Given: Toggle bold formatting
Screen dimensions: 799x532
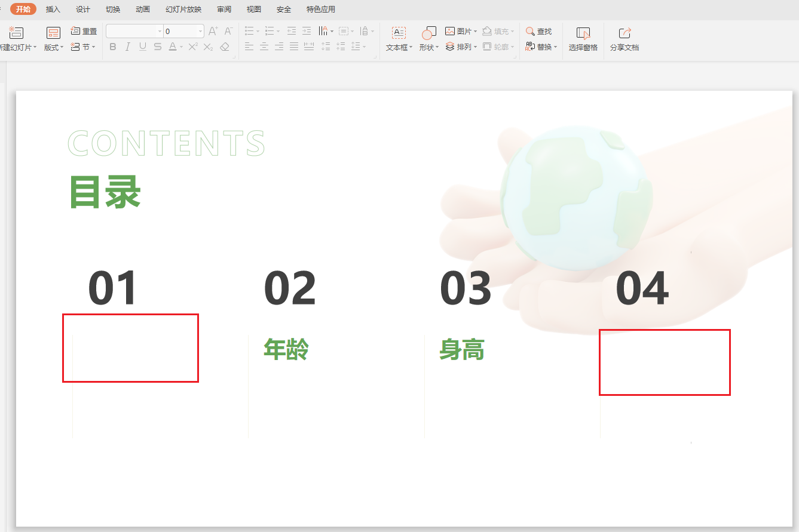Looking at the screenshot, I should click(x=113, y=47).
